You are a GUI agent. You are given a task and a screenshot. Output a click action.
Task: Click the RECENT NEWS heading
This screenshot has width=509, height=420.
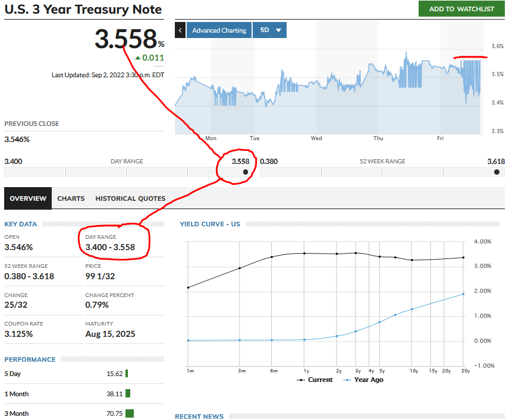pyautogui.click(x=199, y=416)
